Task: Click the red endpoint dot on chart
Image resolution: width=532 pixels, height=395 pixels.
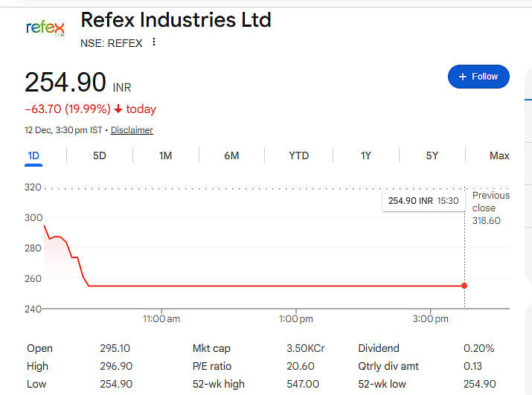Action: point(464,286)
